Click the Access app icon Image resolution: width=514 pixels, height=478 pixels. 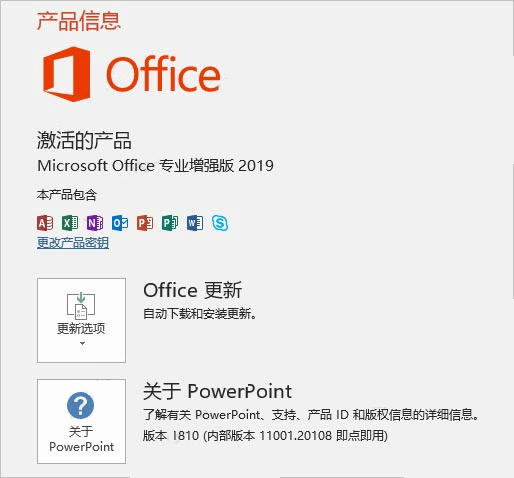click(x=45, y=223)
